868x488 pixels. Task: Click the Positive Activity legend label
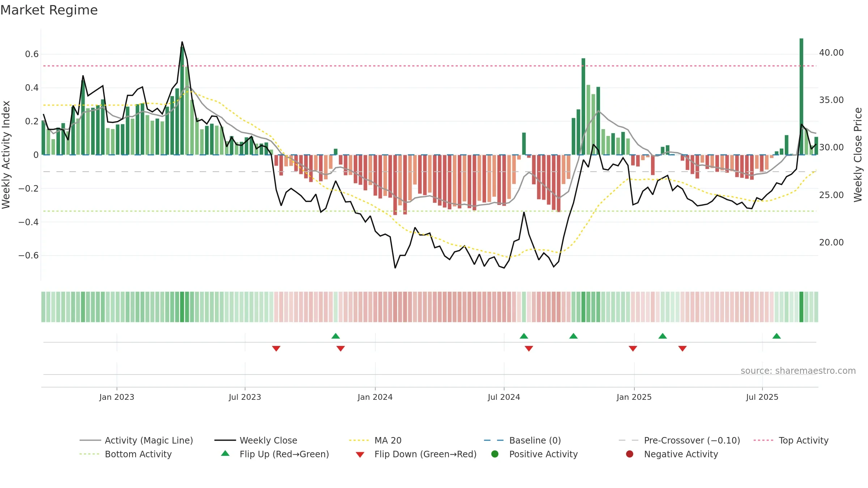click(x=543, y=454)
